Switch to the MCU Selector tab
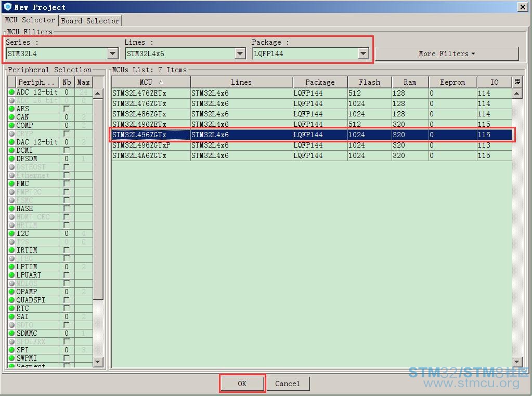This screenshot has height=396, width=532. pos(30,20)
